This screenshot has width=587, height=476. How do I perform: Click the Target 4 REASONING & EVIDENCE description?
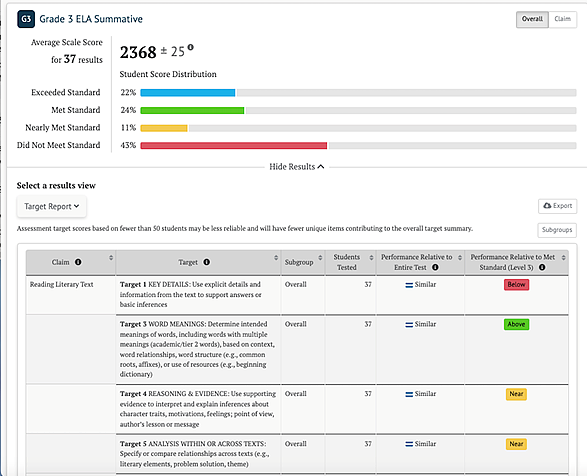198,409
